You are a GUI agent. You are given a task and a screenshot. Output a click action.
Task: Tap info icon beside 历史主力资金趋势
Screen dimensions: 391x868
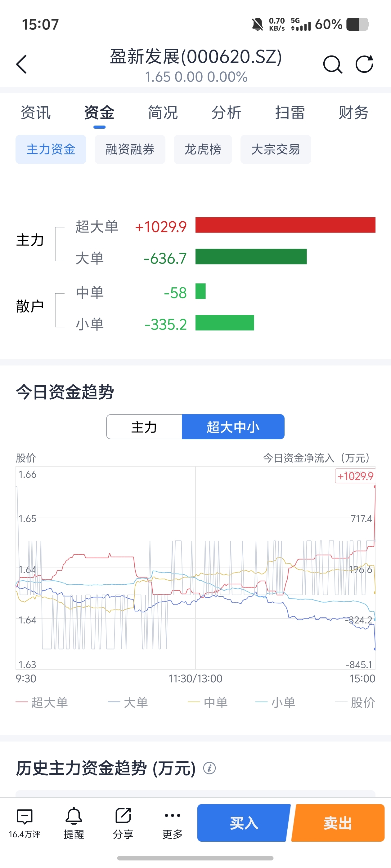point(209,768)
